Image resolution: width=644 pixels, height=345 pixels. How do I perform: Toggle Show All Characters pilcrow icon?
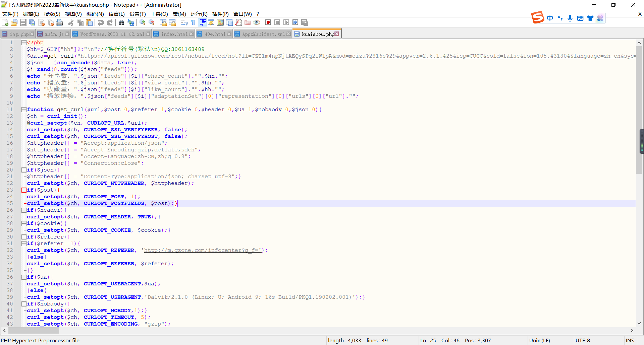(193, 22)
